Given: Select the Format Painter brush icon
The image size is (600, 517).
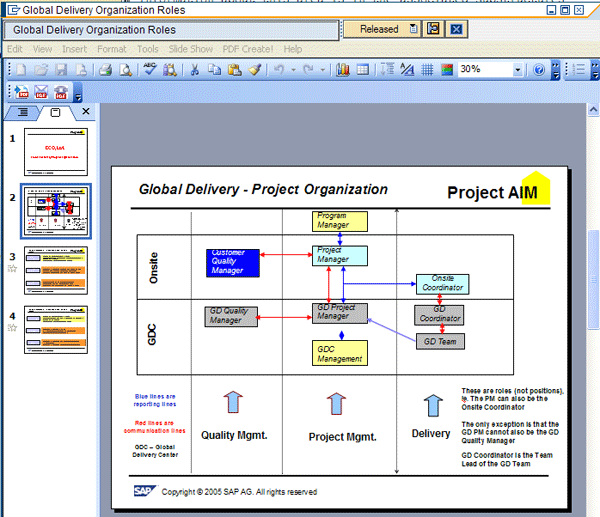Looking at the screenshot, I should coord(255,70).
